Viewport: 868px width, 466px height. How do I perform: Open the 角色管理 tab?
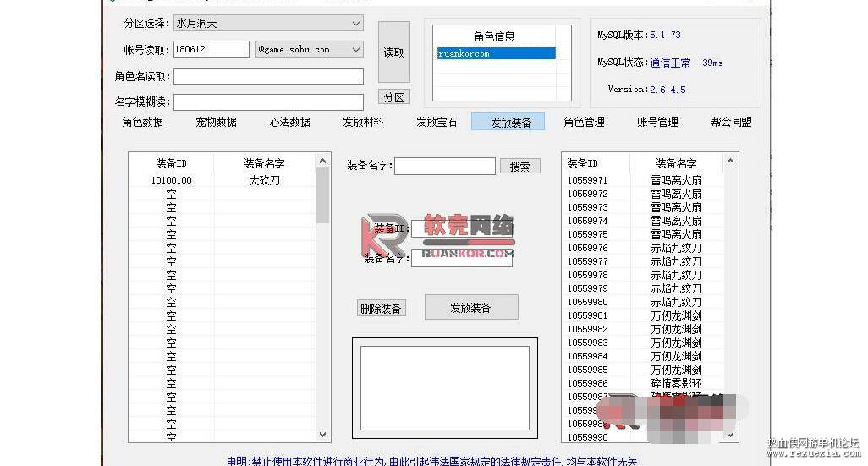tap(584, 122)
